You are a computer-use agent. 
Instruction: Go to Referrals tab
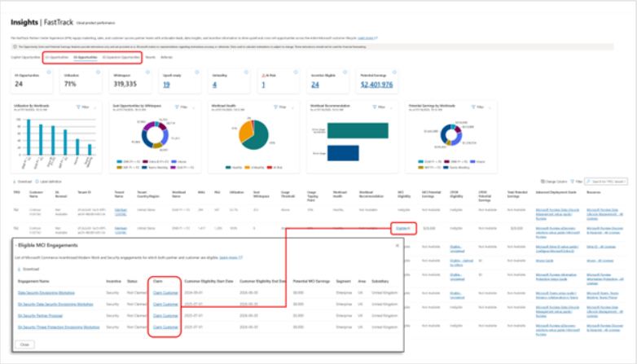point(166,57)
